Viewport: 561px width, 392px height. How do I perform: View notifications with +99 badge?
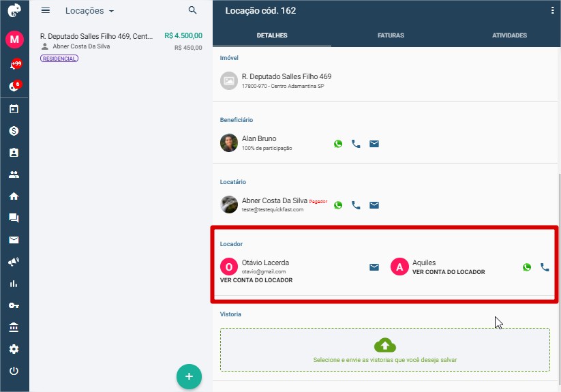16,65
